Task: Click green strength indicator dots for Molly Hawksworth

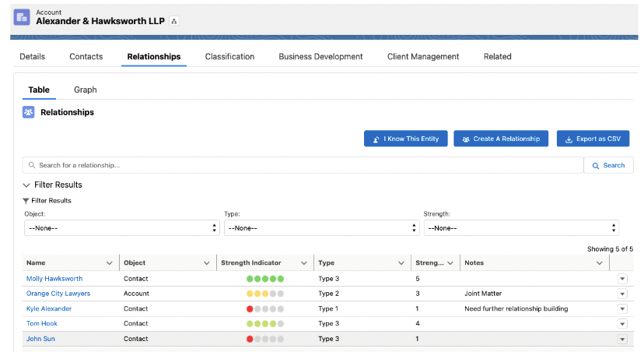Action: [265, 279]
